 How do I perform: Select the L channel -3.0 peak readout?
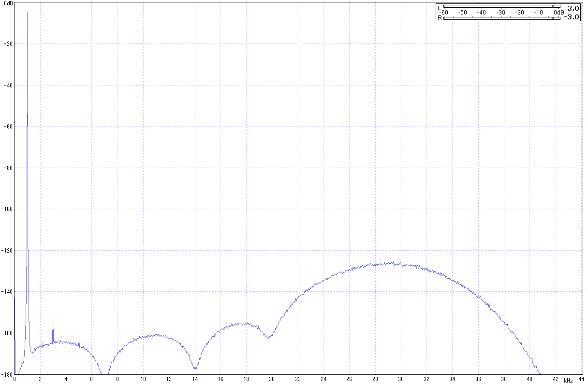(573, 8)
